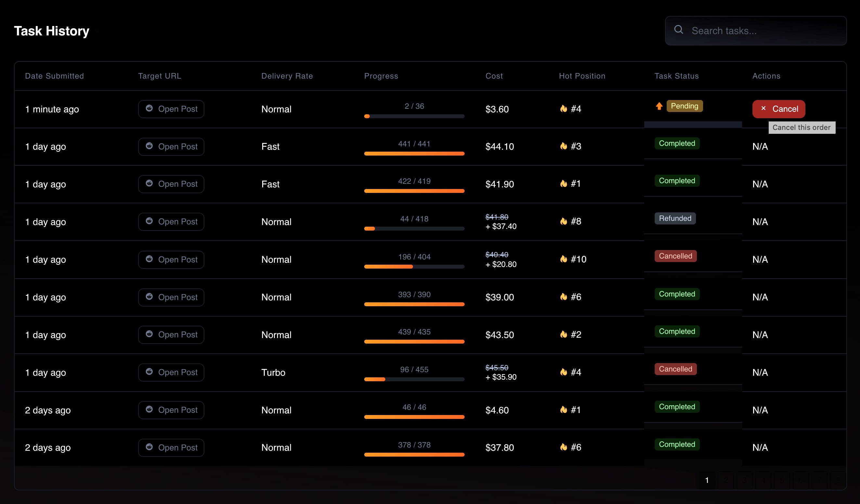860x504 pixels.
Task: Open the post for the $37.80 task
Action: pyautogui.click(x=171, y=448)
